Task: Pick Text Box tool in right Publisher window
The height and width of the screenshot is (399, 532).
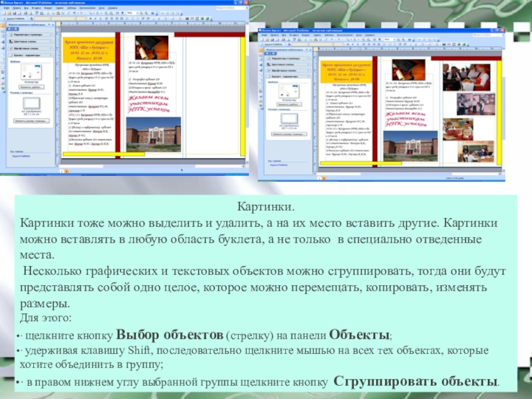Action: (x=261, y=55)
